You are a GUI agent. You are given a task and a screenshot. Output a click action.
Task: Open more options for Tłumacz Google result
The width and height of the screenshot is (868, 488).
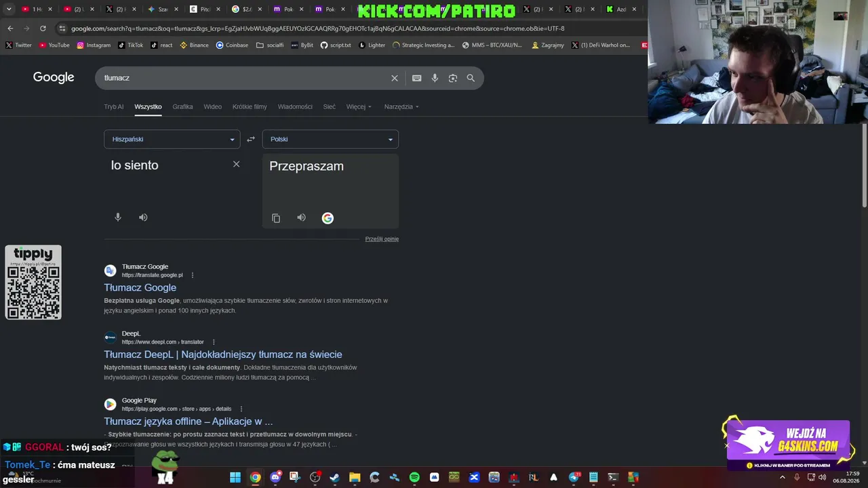pyautogui.click(x=193, y=275)
